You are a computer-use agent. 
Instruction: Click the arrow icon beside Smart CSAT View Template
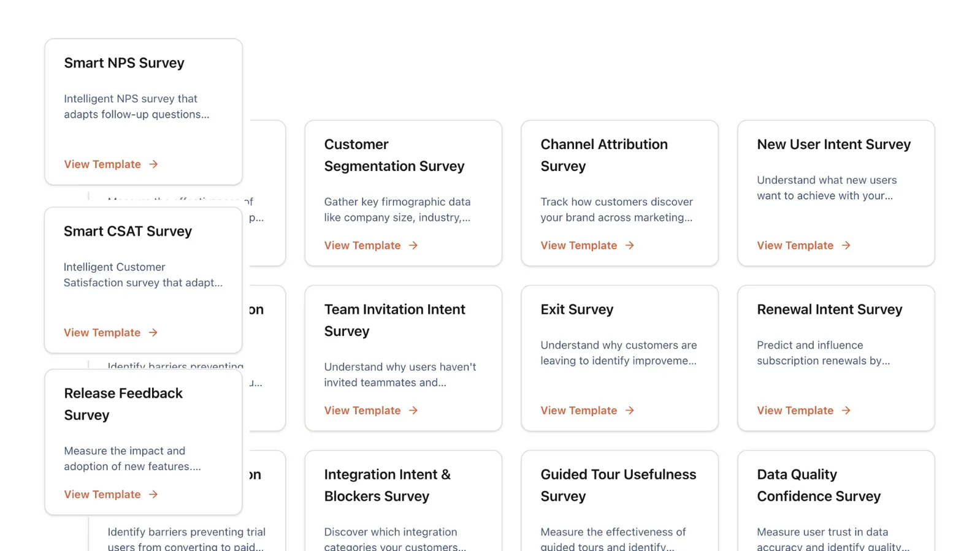tap(154, 332)
